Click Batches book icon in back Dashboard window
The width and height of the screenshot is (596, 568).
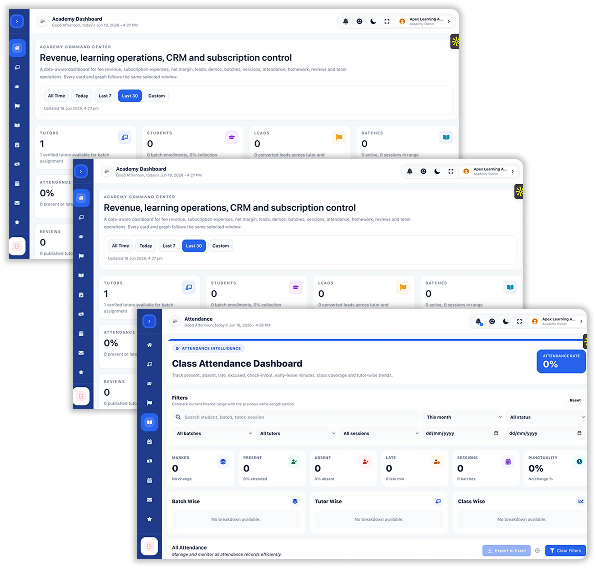(x=446, y=137)
